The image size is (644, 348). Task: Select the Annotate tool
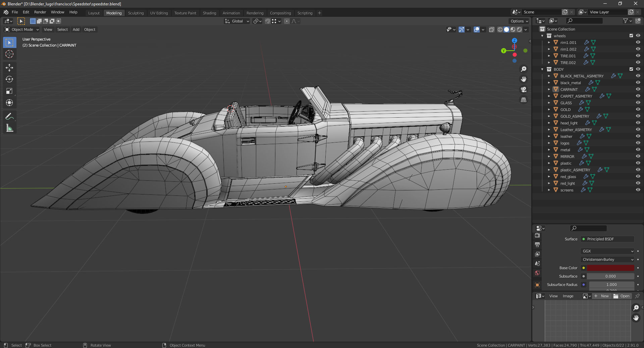(9, 116)
